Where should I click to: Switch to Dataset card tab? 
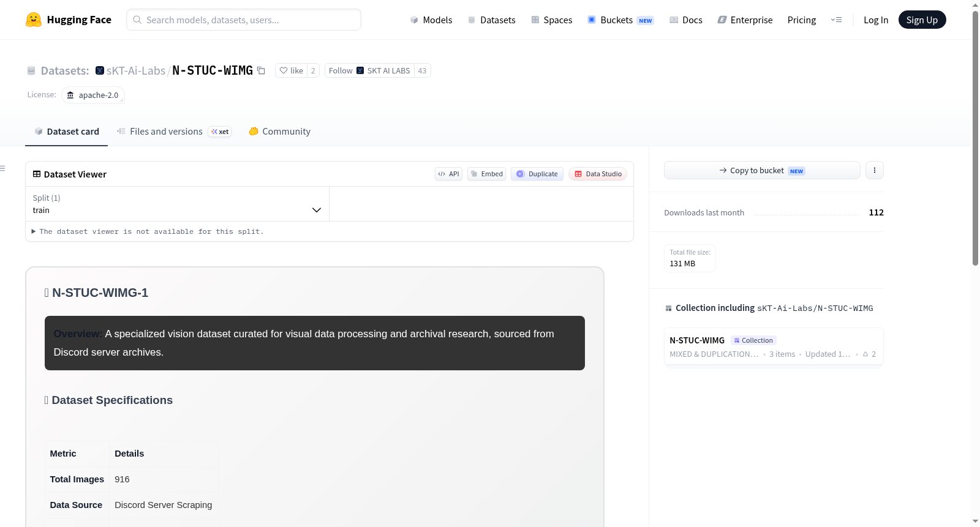[x=67, y=132]
